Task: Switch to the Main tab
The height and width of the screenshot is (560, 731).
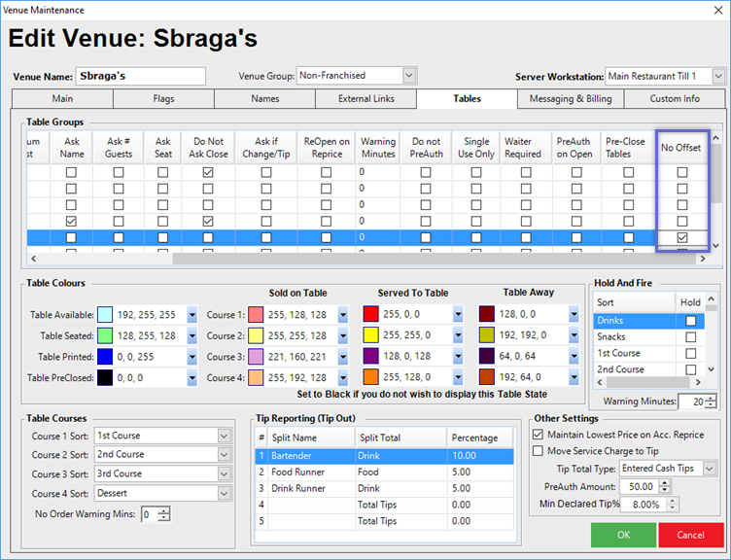Action: click(62, 99)
